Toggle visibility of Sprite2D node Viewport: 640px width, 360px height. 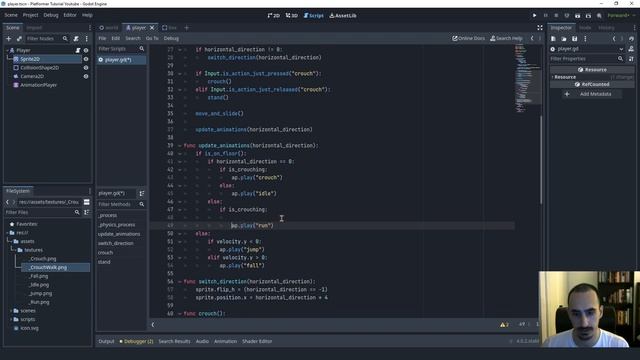click(86, 59)
